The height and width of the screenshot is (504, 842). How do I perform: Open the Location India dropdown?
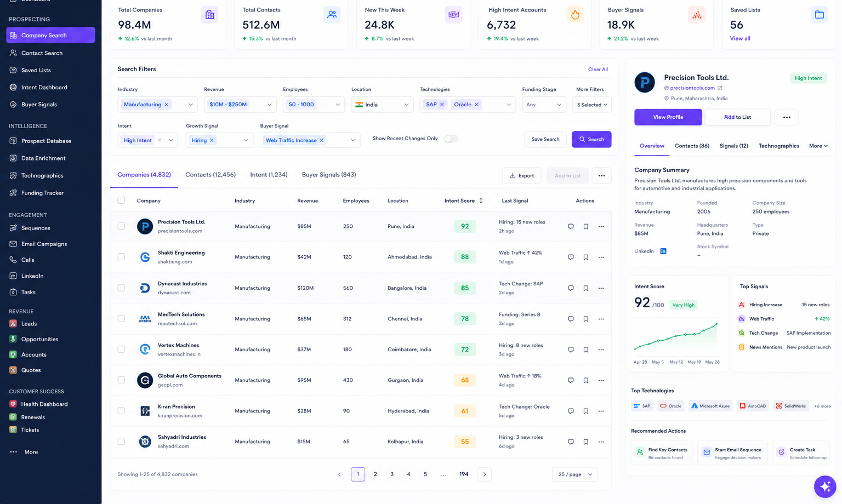click(x=382, y=105)
